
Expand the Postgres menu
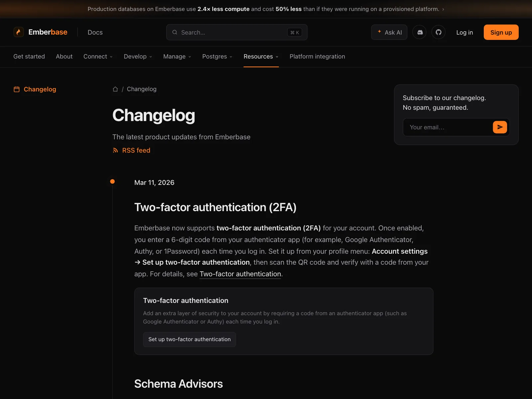217,57
